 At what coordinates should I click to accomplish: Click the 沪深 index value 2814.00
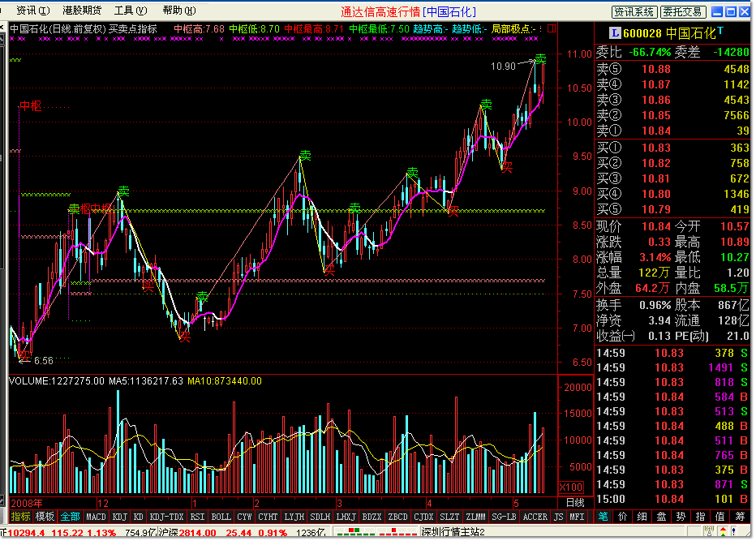click(197, 533)
